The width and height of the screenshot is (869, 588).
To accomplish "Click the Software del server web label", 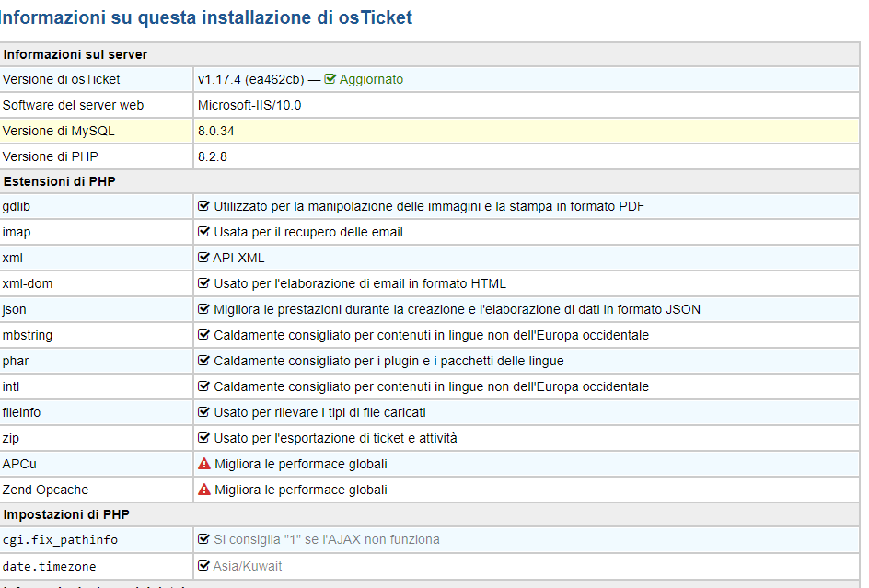I will (73, 105).
